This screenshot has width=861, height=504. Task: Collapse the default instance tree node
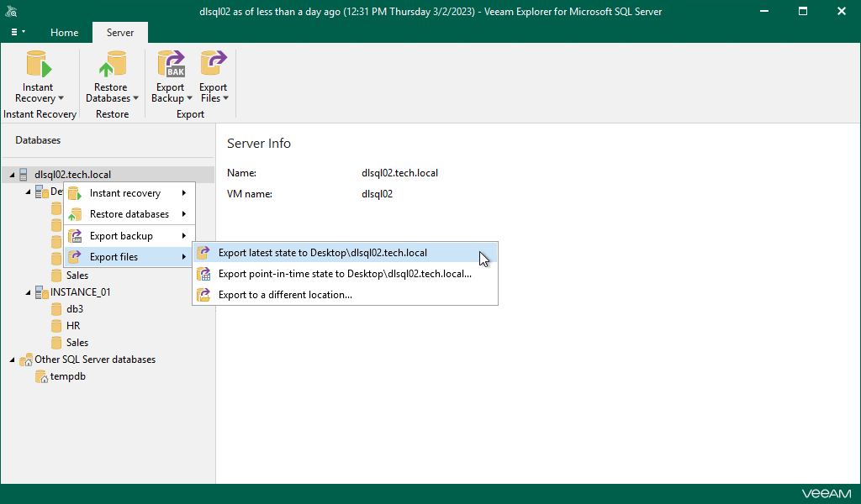[x=28, y=192]
